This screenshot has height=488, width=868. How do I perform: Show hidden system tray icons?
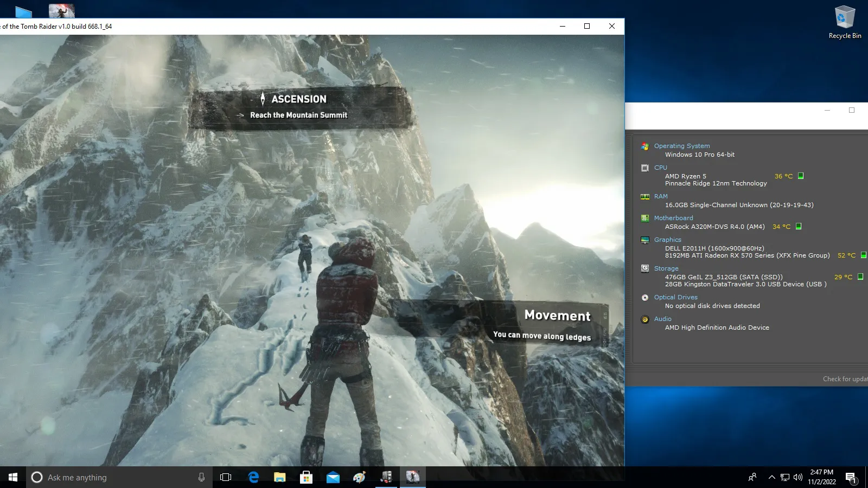pyautogui.click(x=771, y=477)
